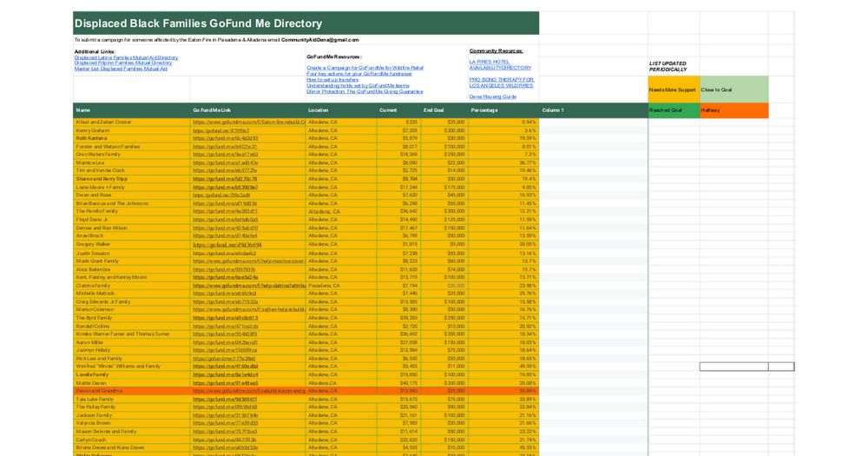Select the Liana Moore + Family name cell

click(132, 188)
